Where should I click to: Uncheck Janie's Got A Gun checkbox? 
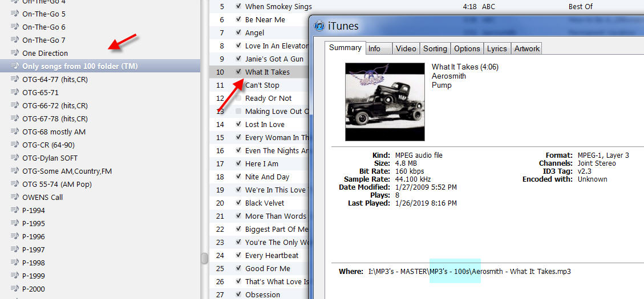pyautogui.click(x=238, y=59)
